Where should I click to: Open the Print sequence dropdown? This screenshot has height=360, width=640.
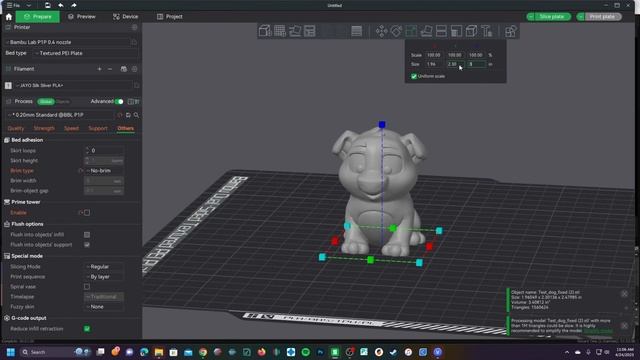[x=104, y=277]
